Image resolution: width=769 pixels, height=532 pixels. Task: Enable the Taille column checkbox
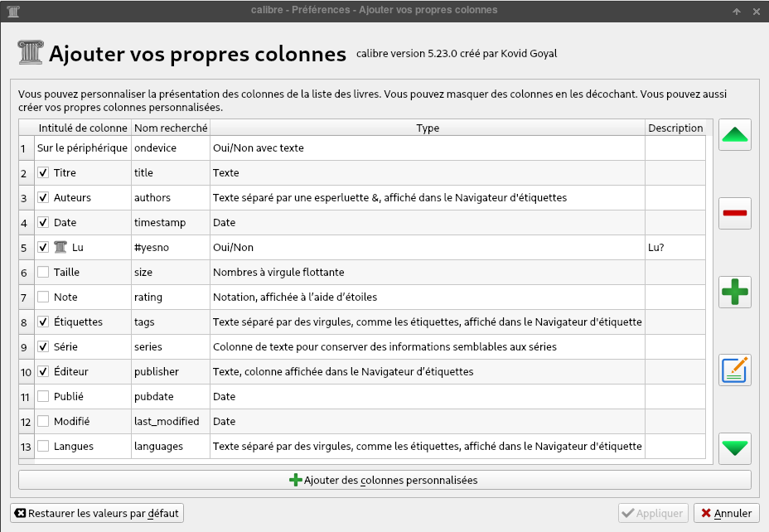pos(43,272)
